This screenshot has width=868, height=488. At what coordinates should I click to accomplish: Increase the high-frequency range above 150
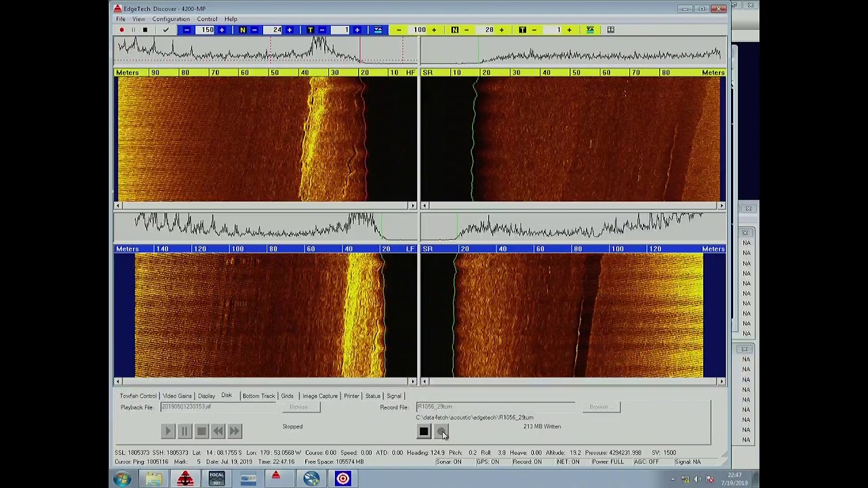tap(222, 30)
